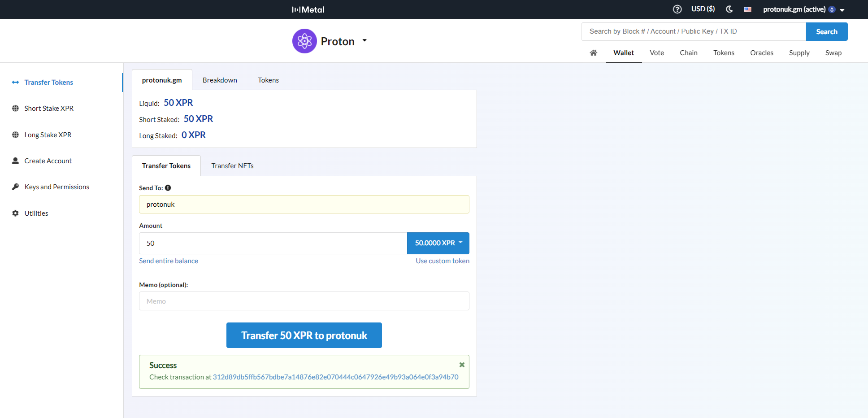Toggle dark mode moon icon

point(729,9)
